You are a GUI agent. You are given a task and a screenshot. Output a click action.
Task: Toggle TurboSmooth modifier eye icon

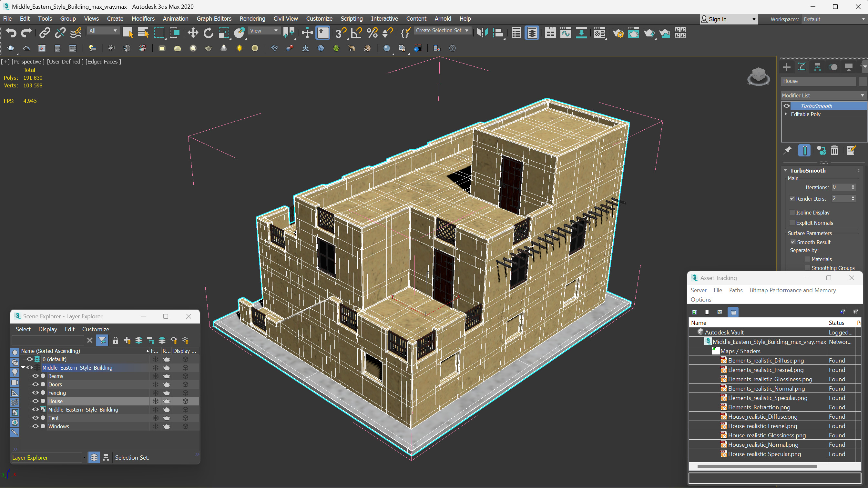786,106
